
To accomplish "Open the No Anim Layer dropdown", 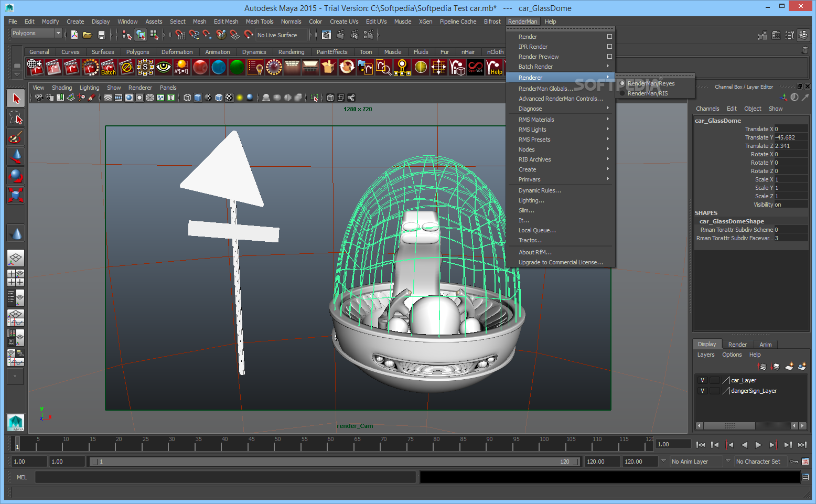I will click(695, 462).
